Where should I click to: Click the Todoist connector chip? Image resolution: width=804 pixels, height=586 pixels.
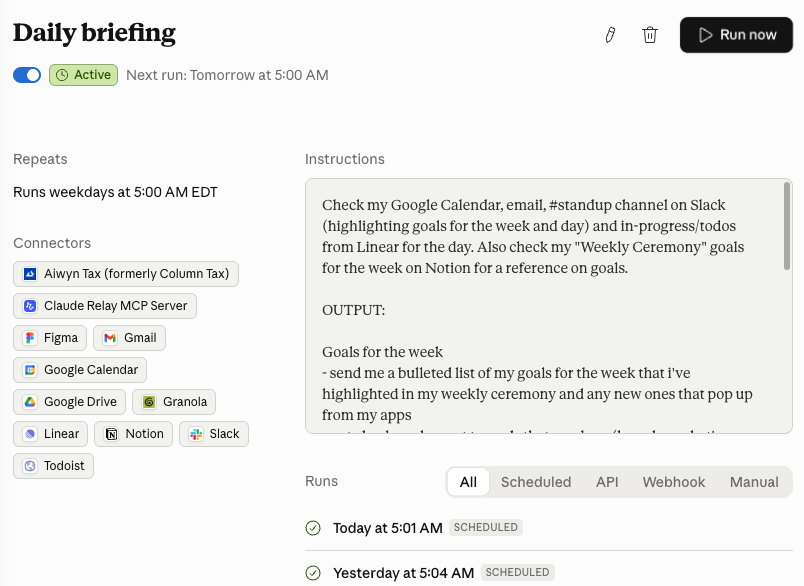click(x=53, y=466)
